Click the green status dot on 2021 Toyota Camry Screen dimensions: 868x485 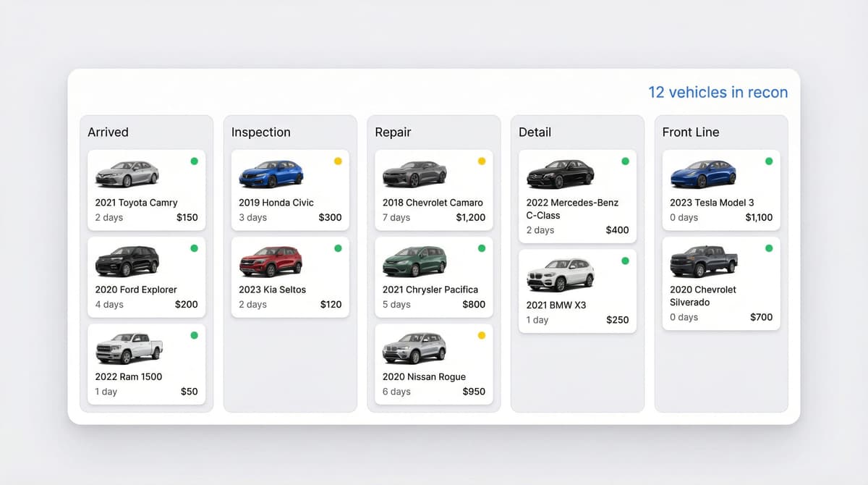point(193,161)
